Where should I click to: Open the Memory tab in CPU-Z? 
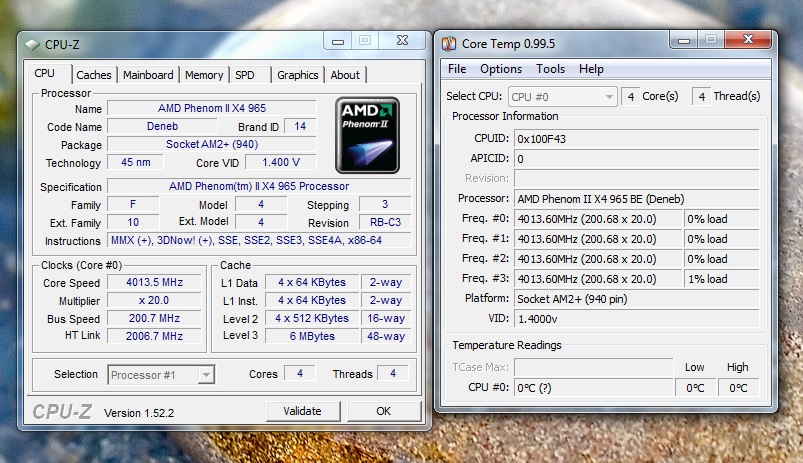(x=204, y=75)
